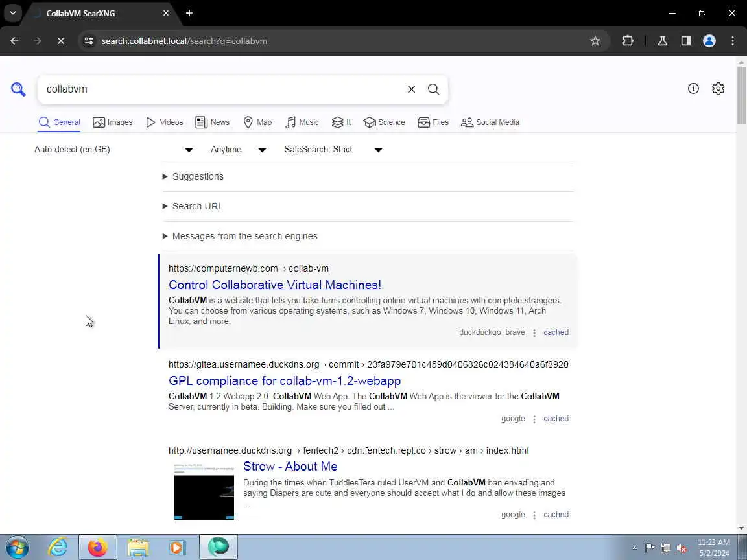
Task: Go back using browser back arrow
Action: 14,41
